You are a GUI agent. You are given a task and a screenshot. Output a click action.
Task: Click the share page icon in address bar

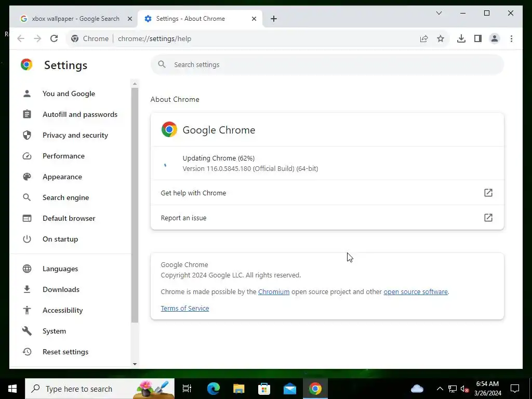(x=424, y=38)
